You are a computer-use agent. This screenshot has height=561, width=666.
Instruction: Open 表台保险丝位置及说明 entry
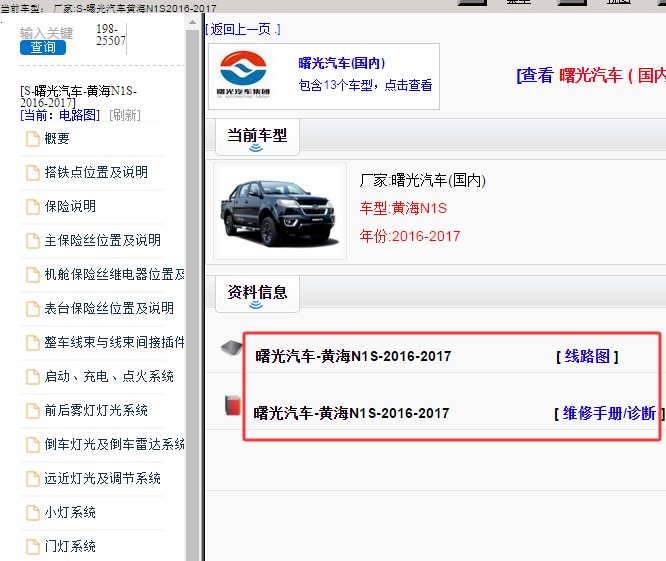(109, 308)
